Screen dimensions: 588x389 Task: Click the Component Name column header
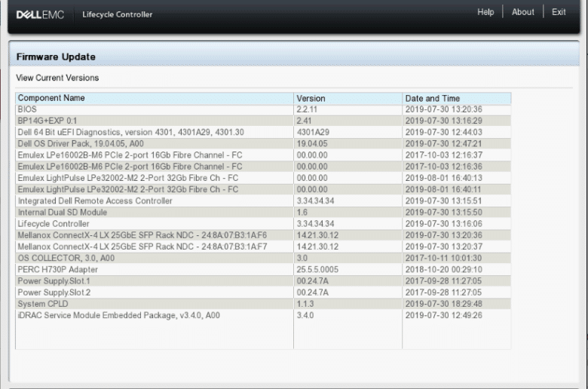click(155, 98)
